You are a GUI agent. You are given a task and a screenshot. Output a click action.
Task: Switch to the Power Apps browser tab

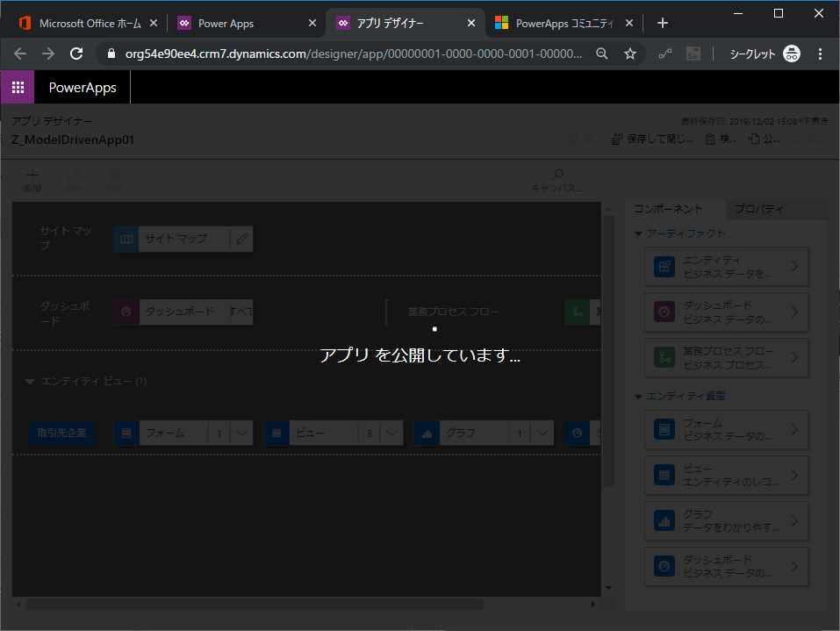click(244, 23)
